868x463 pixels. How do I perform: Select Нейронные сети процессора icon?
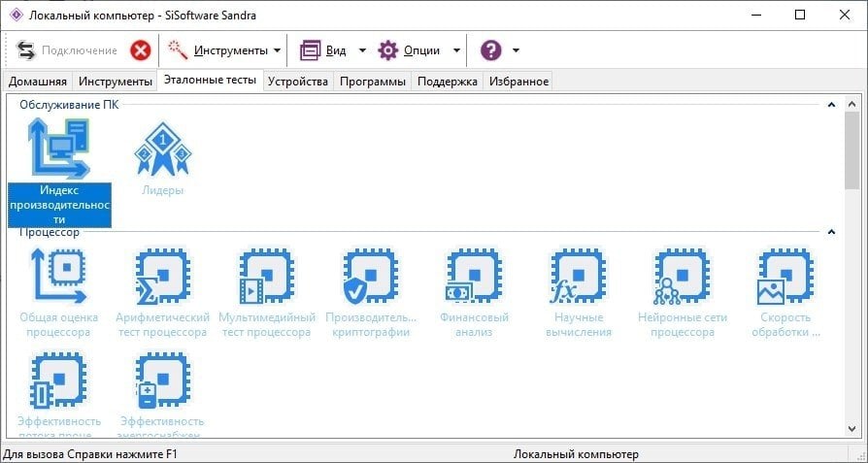point(682,293)
